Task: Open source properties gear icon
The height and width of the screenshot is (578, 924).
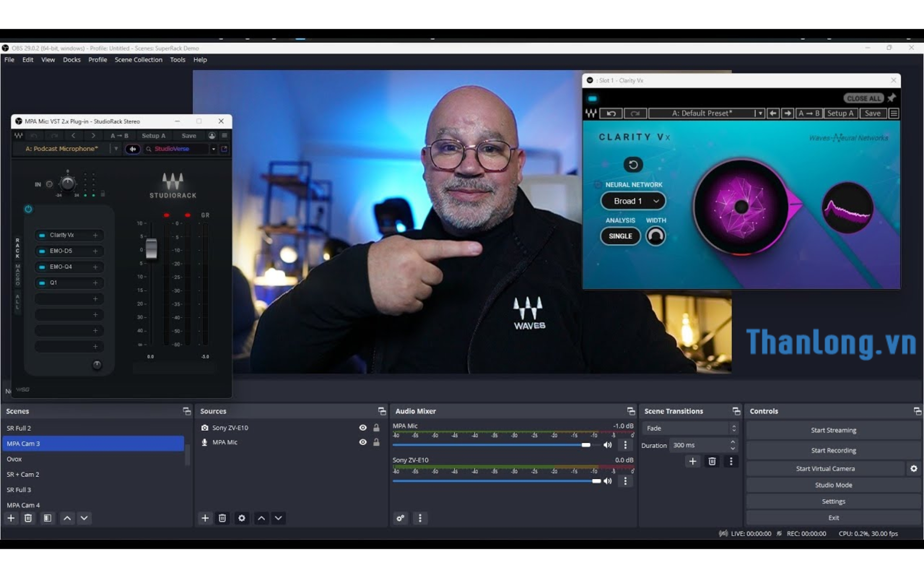Action: (241, 518)
